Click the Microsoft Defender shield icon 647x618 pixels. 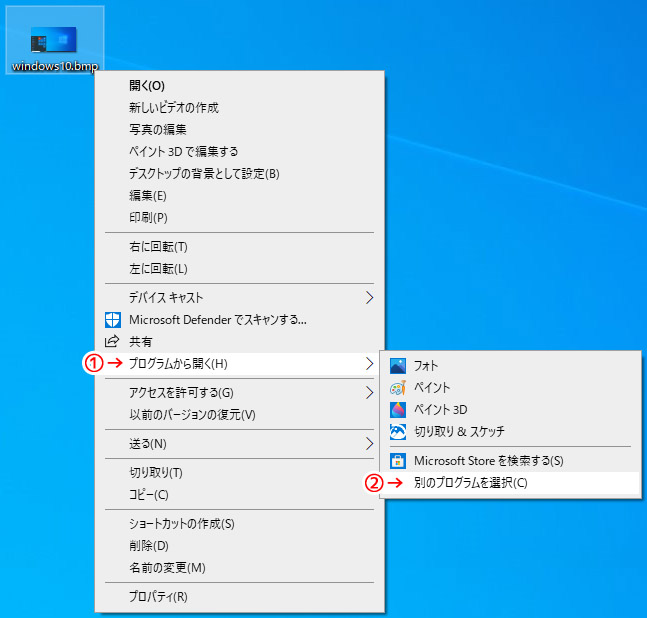[113, 320]
